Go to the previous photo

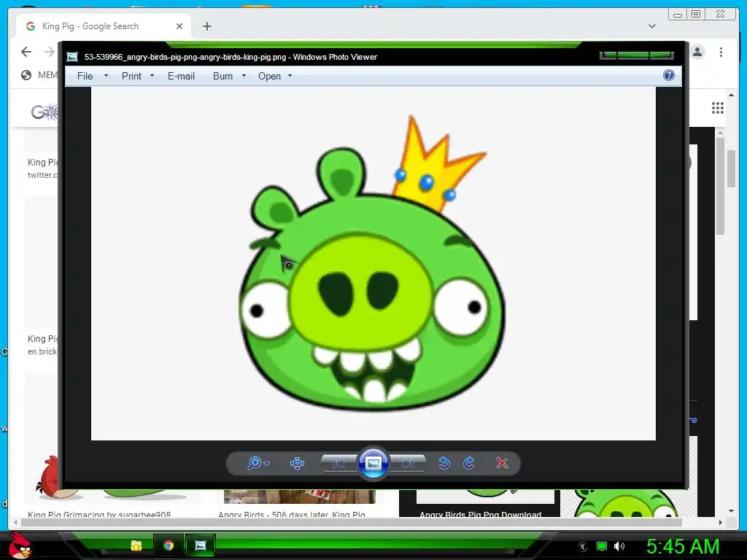(338, 463)
